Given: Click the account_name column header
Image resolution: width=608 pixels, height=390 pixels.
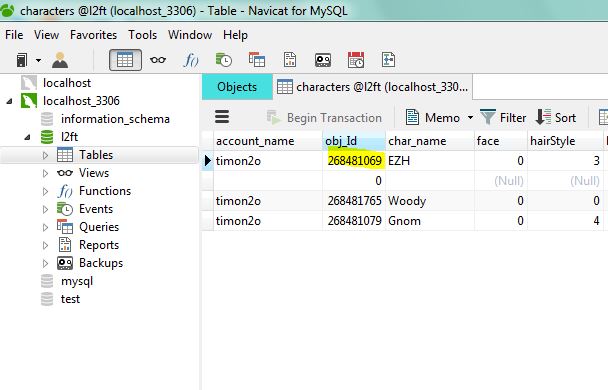Looking at the screenshot, I should [x=268, y=141].
